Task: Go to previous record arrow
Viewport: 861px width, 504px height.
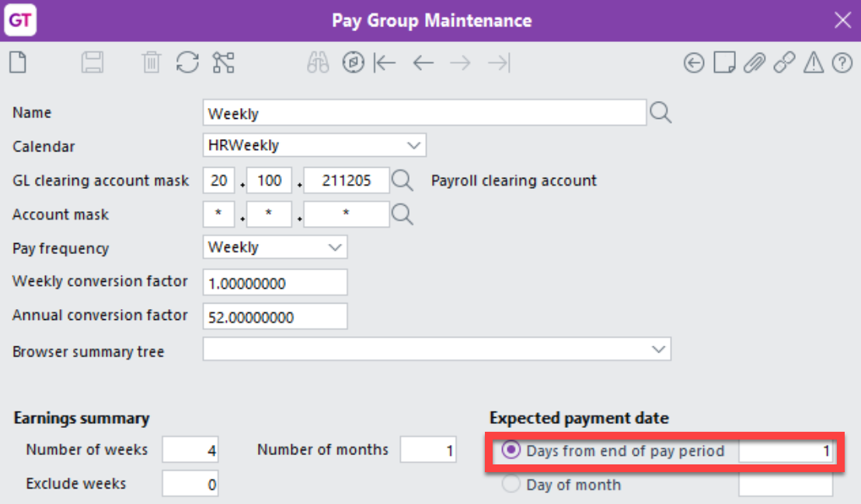Action: 423,63
